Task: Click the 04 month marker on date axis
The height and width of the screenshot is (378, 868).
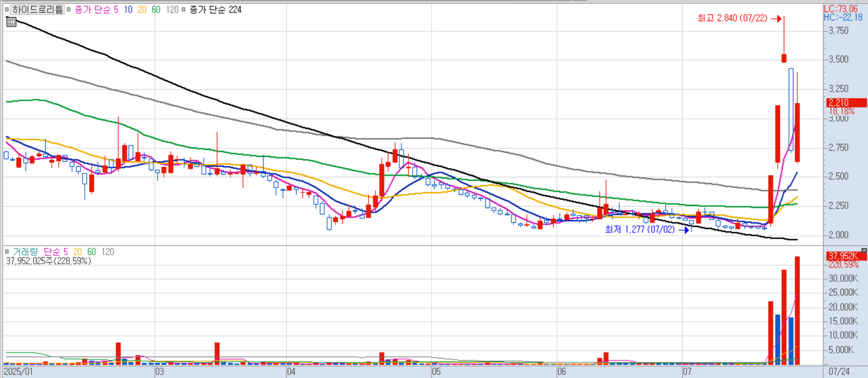Action: [x=291, y=372]
